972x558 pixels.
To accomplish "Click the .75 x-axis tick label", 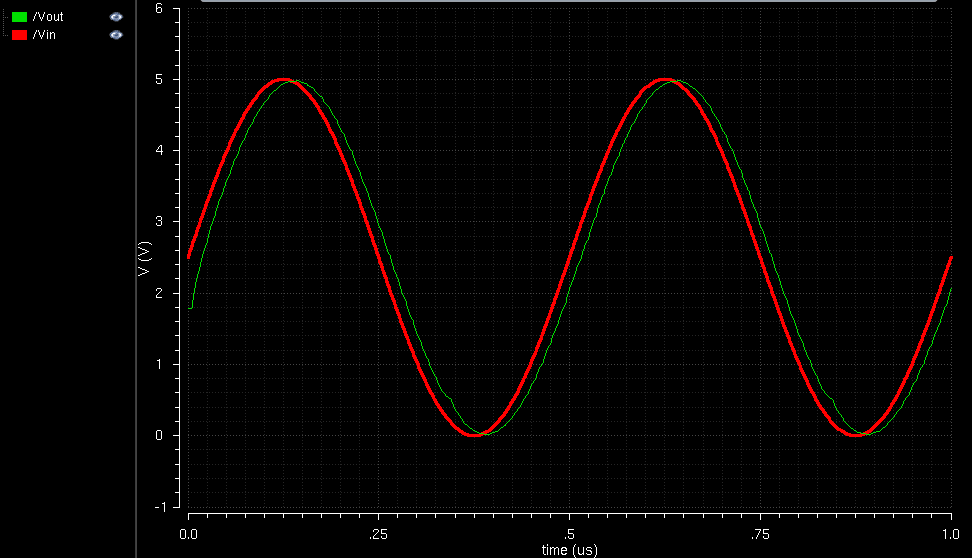I will (760, 534).
